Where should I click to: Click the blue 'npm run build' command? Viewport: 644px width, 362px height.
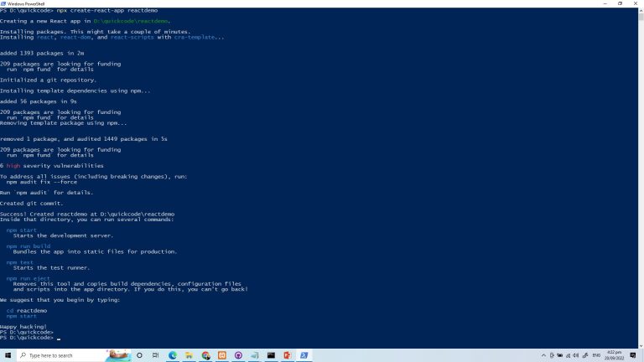pos(29,246)
